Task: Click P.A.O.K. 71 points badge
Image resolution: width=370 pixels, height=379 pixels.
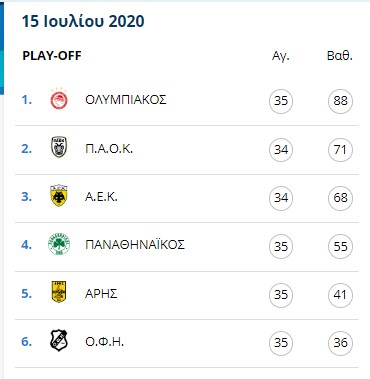Action: pyautogui.click(x=340, y=150)
